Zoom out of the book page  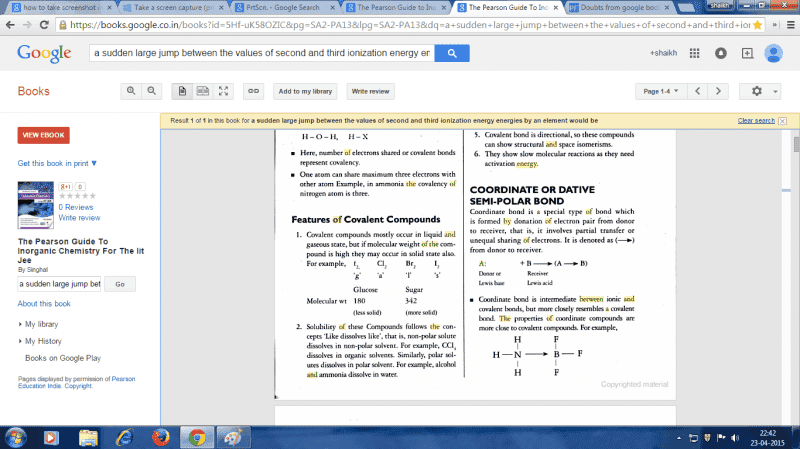pyautogui.click(x=152, y=91)
